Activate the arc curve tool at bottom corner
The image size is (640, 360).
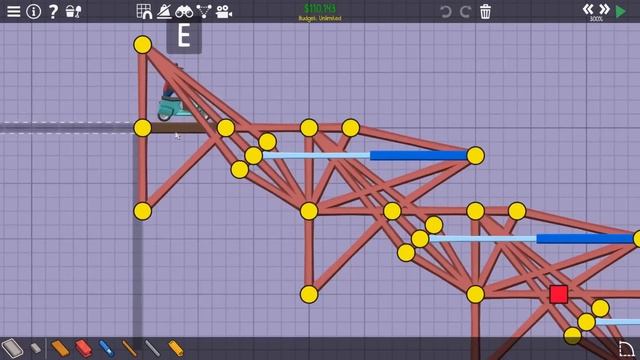tap(626, 349)
